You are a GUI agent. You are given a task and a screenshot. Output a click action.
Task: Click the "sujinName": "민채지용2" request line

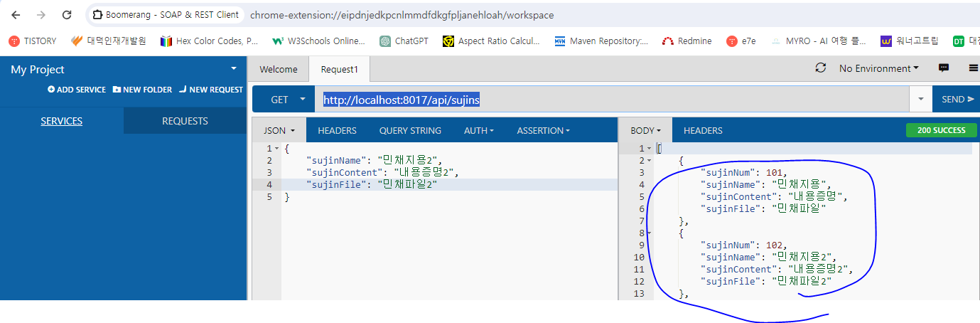(374, 160)
